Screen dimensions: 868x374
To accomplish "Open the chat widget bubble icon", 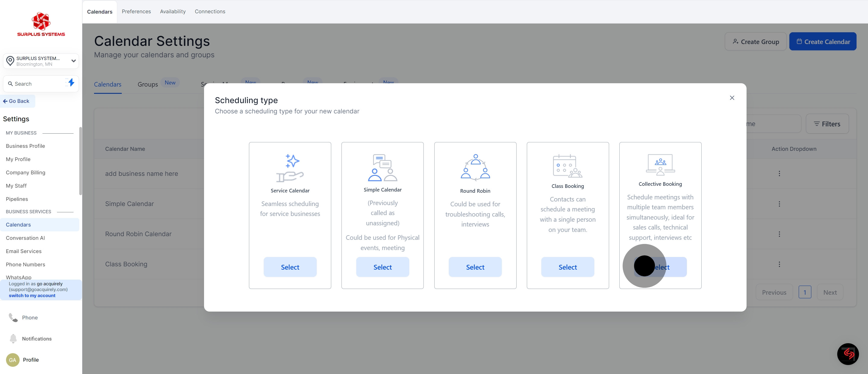I will [848, 354].
